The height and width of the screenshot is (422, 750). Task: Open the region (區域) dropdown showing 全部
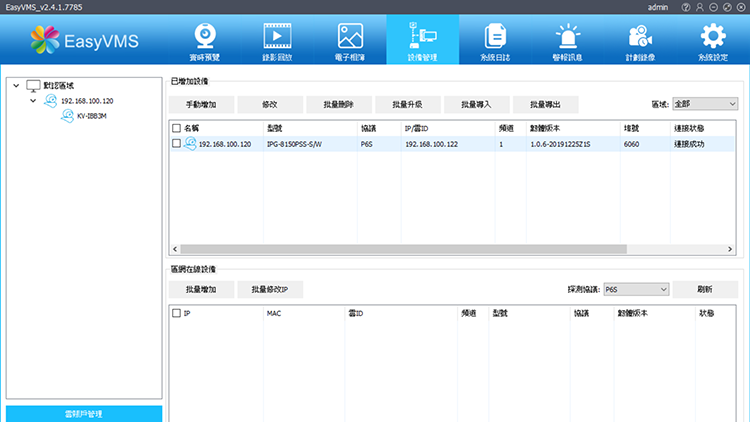click(x=704, y=103)
